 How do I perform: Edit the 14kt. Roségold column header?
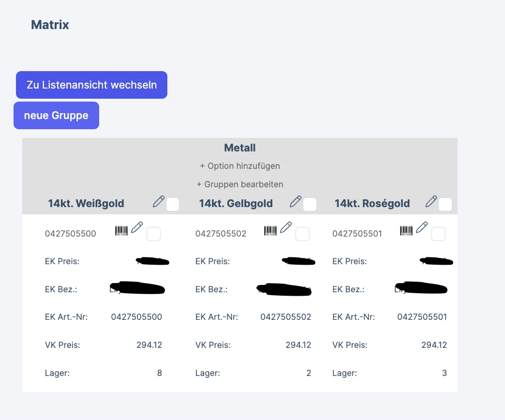tap(431, 202)
